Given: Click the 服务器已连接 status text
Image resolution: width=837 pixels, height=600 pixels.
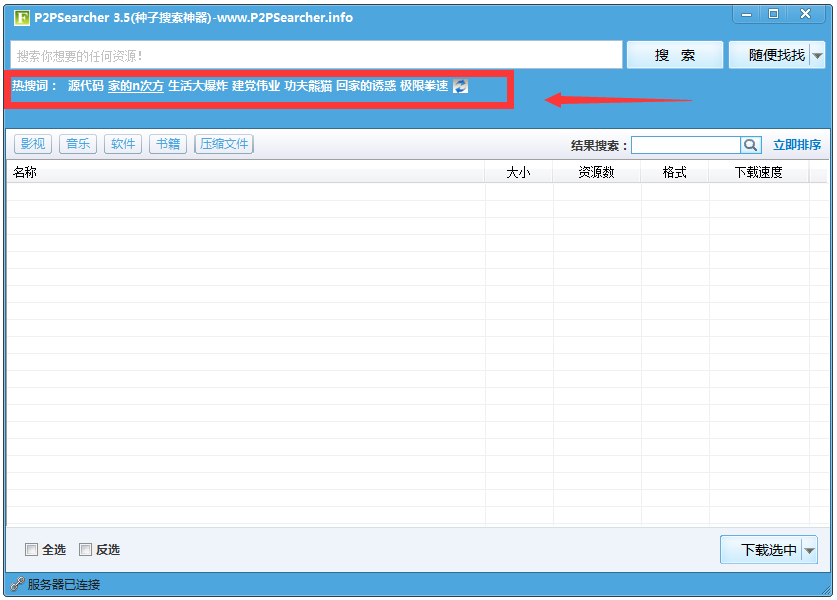Looking at the screenshot, I should pyautogui.click(x=64, y=585).
